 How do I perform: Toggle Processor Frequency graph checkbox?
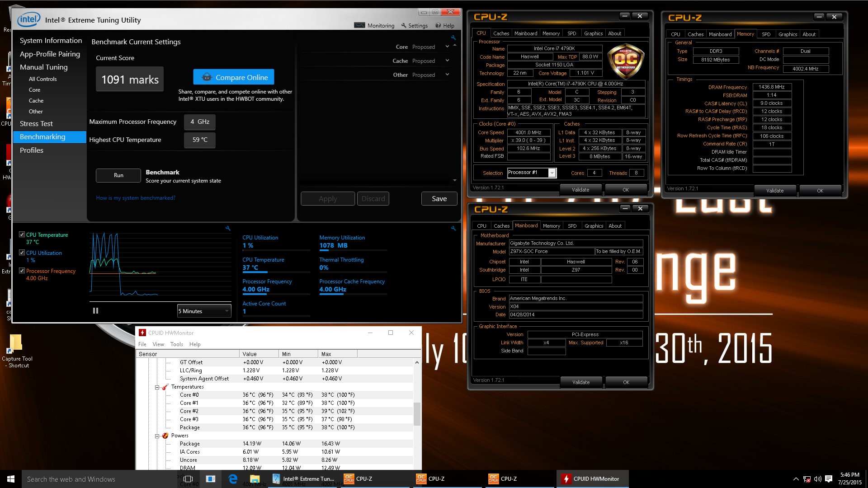click(x=22, y=271)
